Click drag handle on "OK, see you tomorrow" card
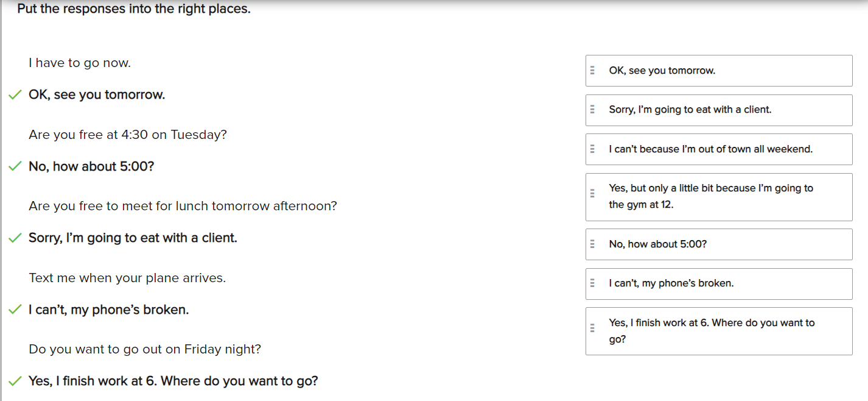Image resolution: width=868 pixels, height=401 pixels. (x=592, y=71)
